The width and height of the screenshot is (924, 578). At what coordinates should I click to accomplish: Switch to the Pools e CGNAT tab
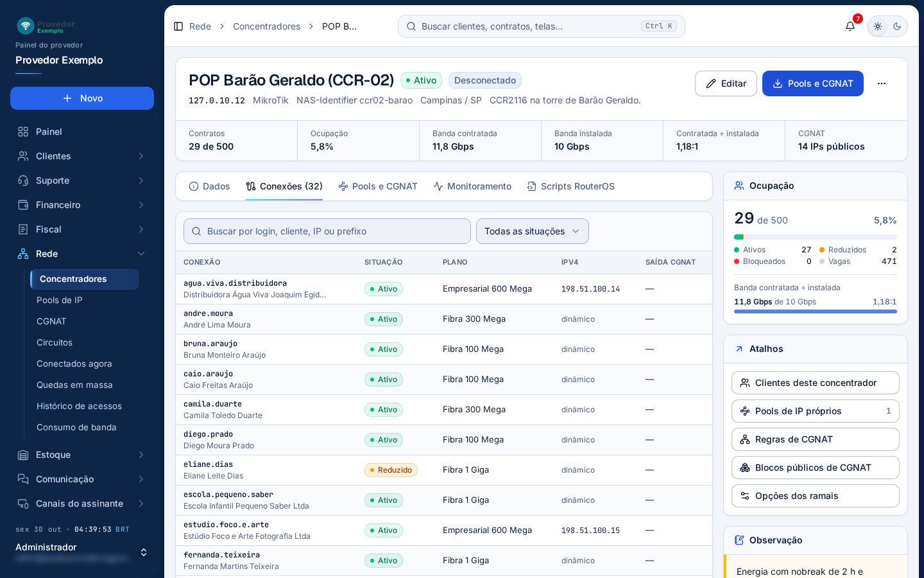coord(378,186)
